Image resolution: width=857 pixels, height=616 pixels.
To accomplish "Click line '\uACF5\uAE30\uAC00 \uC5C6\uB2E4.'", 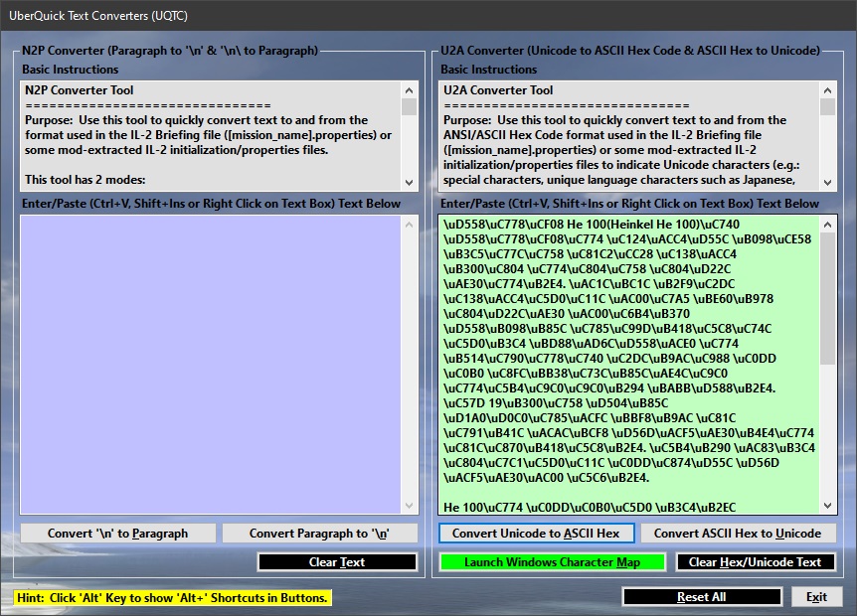I will tap(546, 478).
